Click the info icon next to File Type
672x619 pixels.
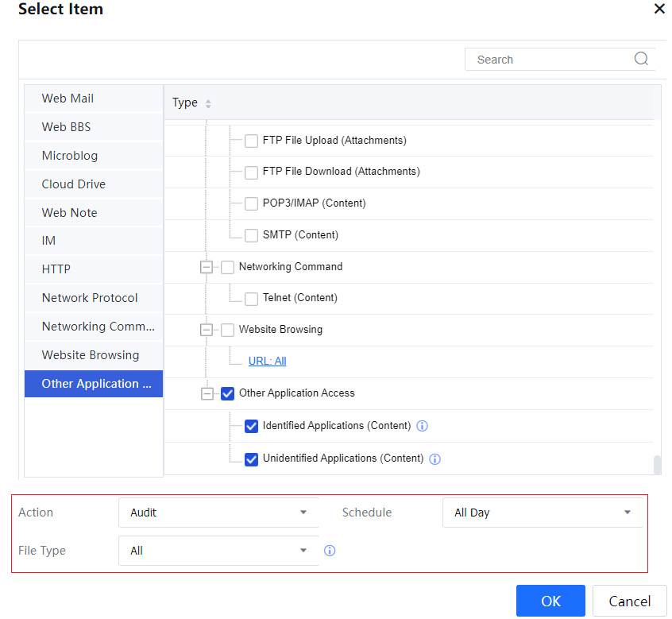pyautogui.click(x=330, y=551)
